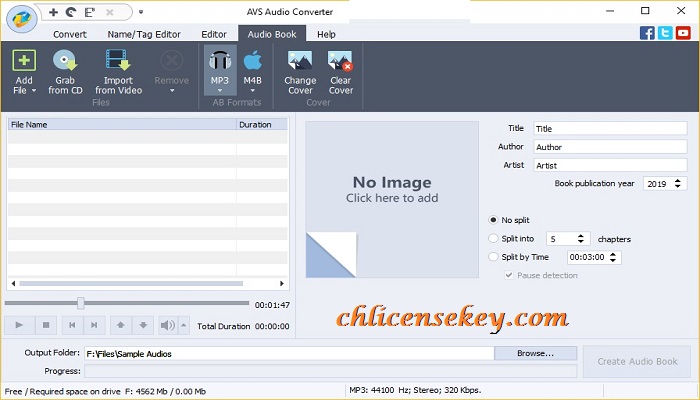The image size is (700, 400).
Task: Click the Browse... button
Action: pos(535,353)
